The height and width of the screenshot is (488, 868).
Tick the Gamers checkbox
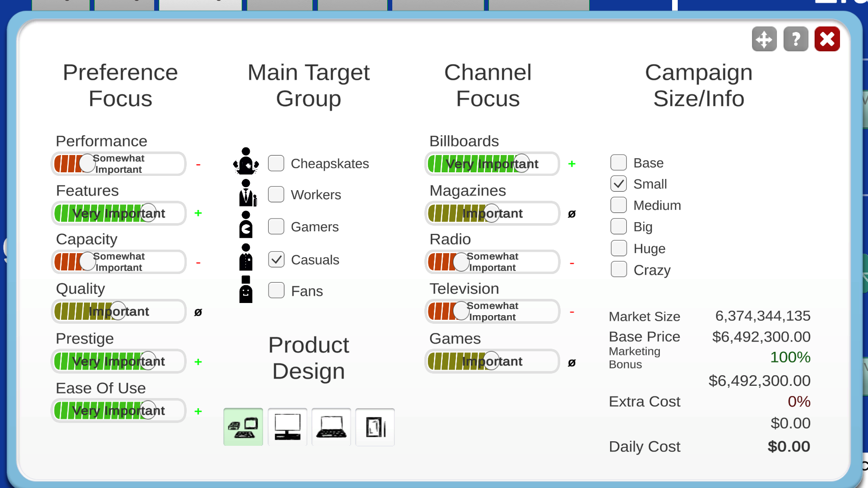[x=276, y=226]
